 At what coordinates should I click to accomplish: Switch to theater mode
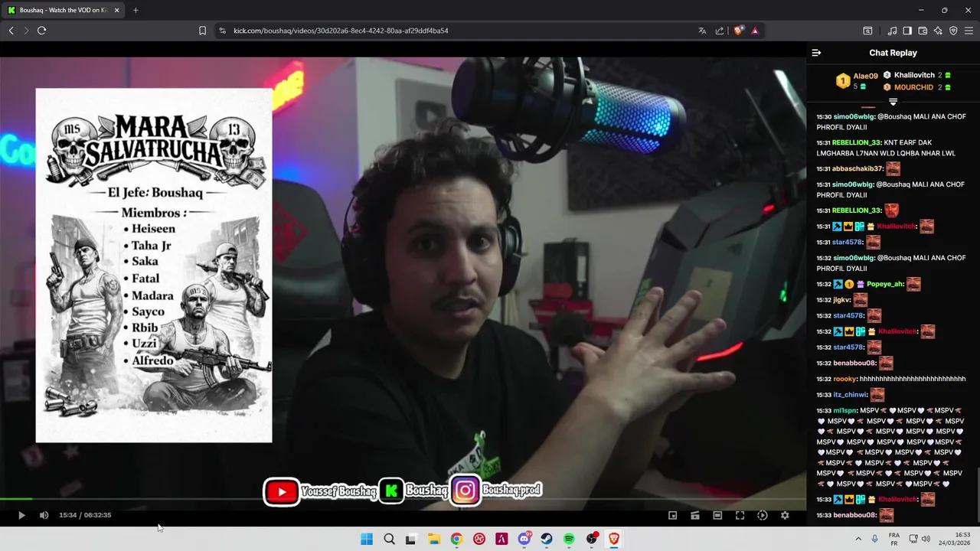point(717,515)
